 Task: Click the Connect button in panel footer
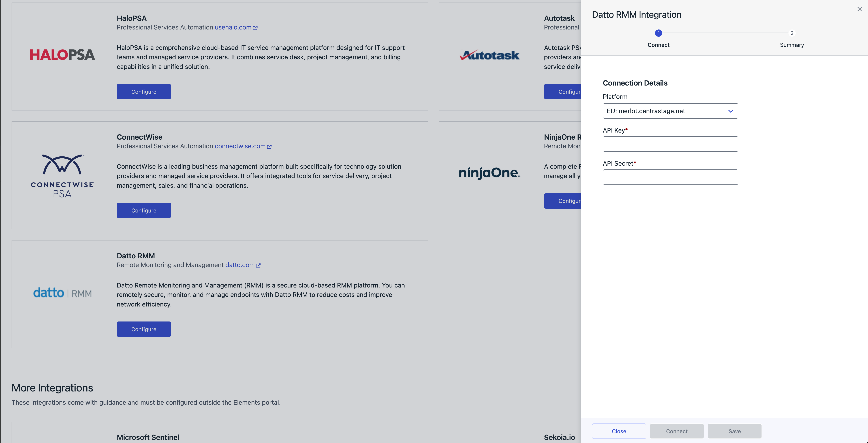[x=677, y=431]
